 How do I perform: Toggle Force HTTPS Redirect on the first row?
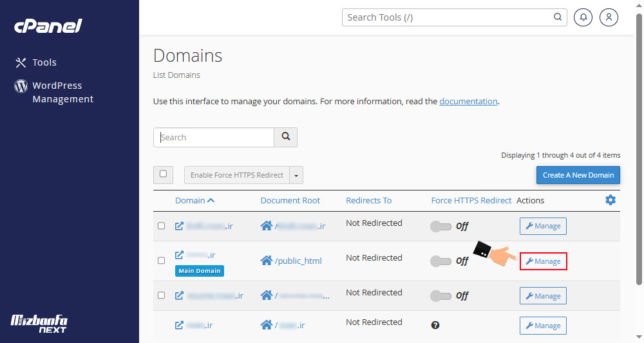pos(441,226)
